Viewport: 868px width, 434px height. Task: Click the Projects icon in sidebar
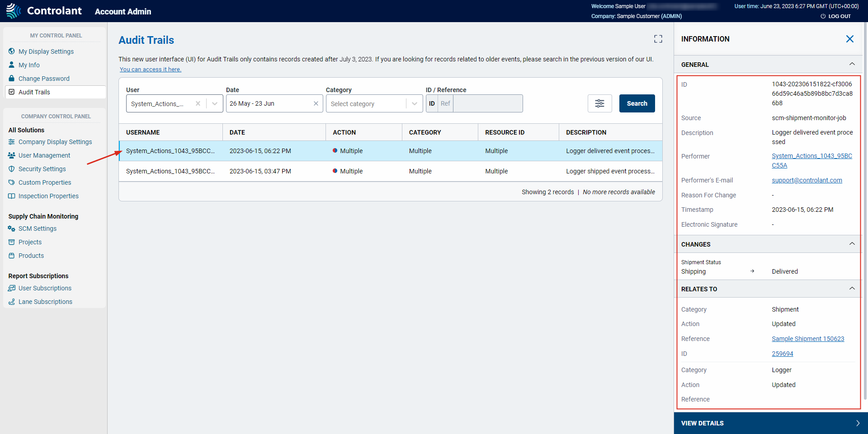[x=12, y=242]
